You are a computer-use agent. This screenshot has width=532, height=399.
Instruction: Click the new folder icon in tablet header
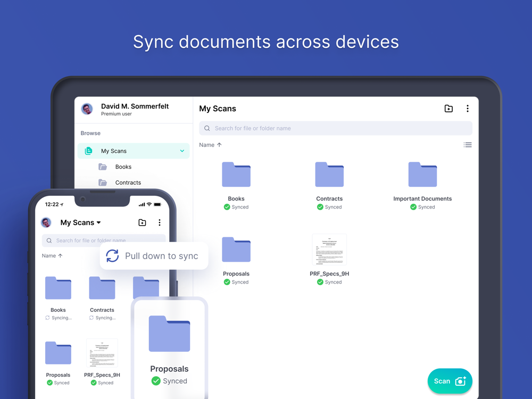pos(448,109)
